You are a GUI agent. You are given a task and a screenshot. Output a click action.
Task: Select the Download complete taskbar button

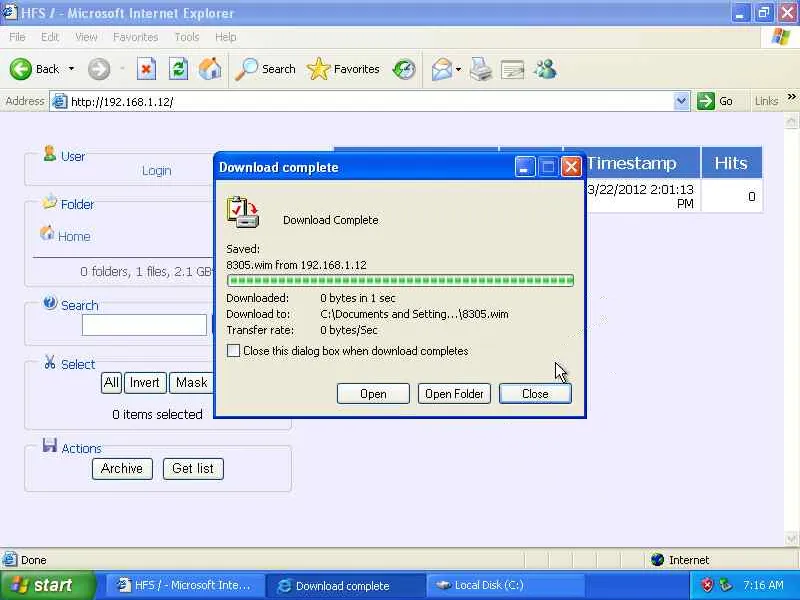(345, 586)
